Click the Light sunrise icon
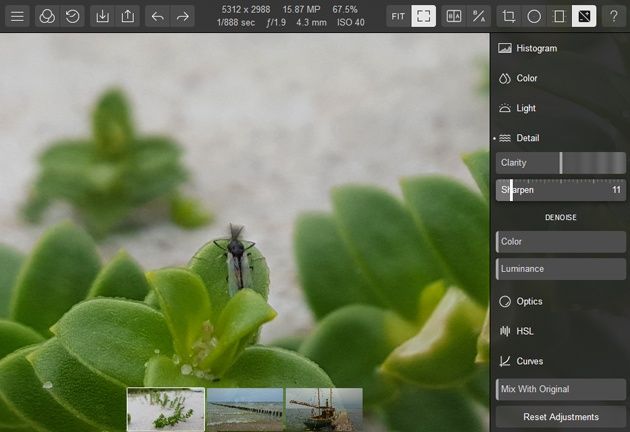630x432 pixels. coord(505,108)
